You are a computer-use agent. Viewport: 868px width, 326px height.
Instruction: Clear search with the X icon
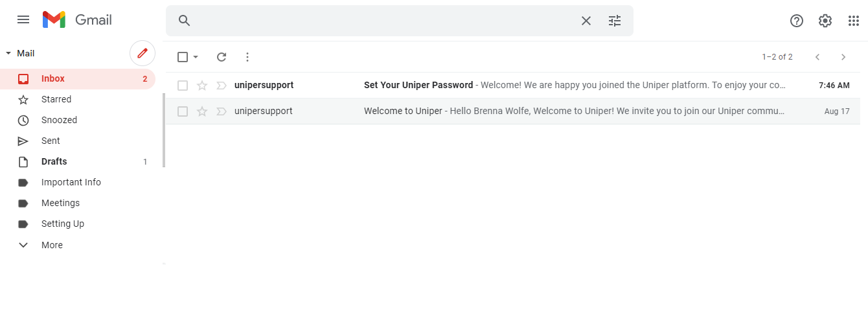tap(586, 21)
